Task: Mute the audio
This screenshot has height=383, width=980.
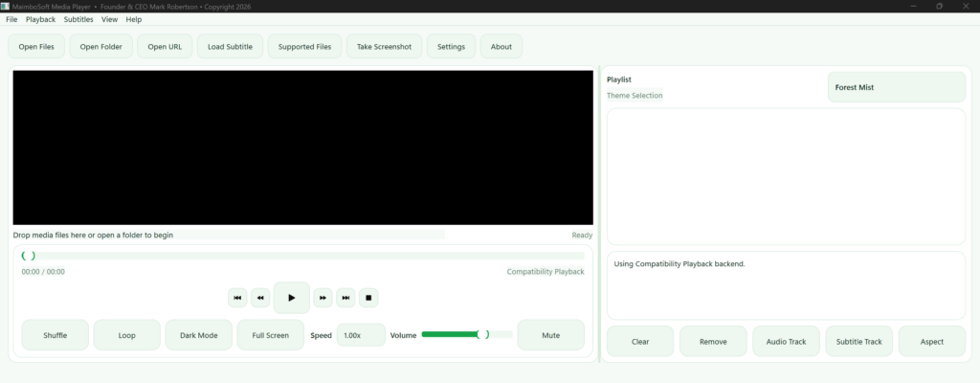Action: click(550, 335)
